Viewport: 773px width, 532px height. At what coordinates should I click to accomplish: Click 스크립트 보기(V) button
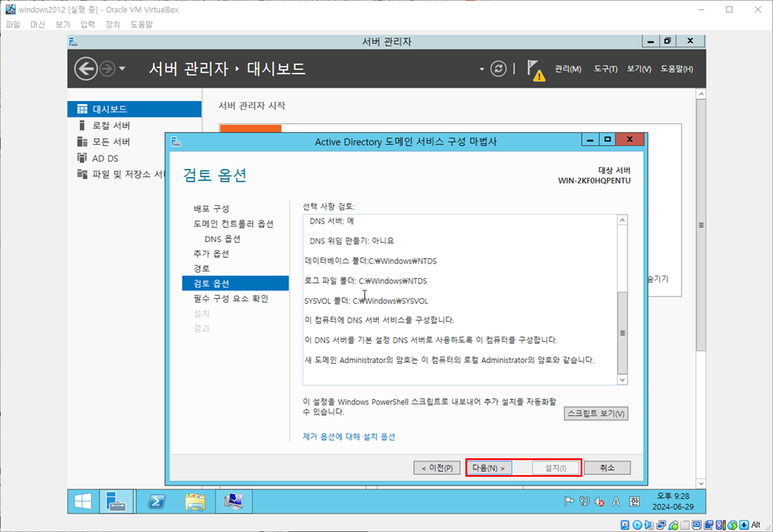(596, 413)
